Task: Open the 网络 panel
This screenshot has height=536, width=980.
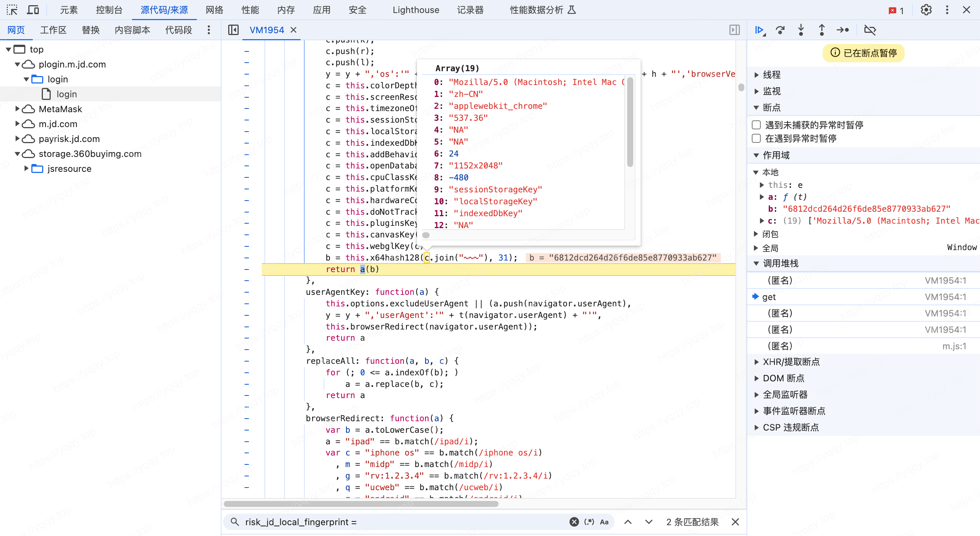Action: click(214, 10)
